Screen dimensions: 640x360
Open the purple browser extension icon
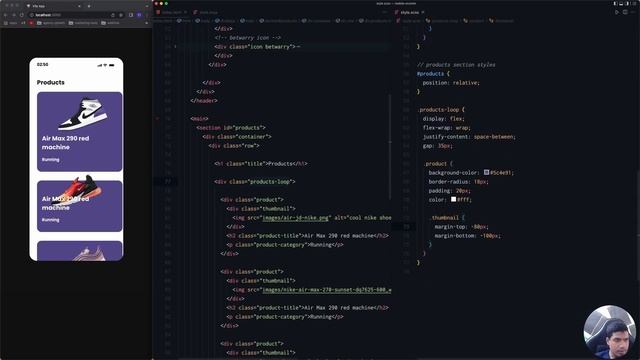[x=139, y=15]
